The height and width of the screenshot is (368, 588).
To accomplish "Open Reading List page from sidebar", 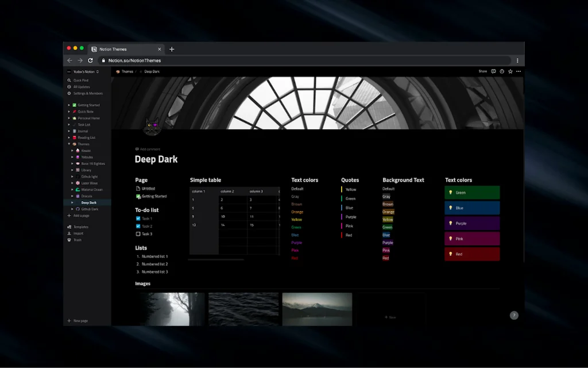I will coord(86,137).
